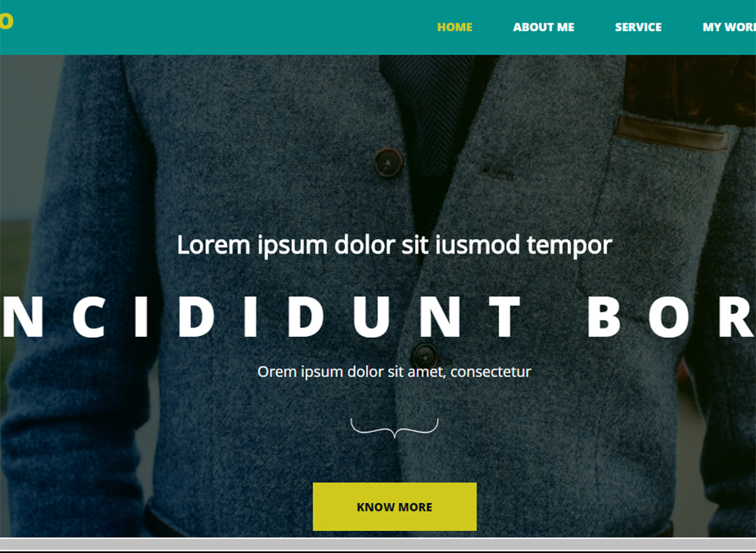The height and width of the screenshot is (553, 756).
Task: Open the MY WORK navigation item
Action: click(x=729, y=27)
